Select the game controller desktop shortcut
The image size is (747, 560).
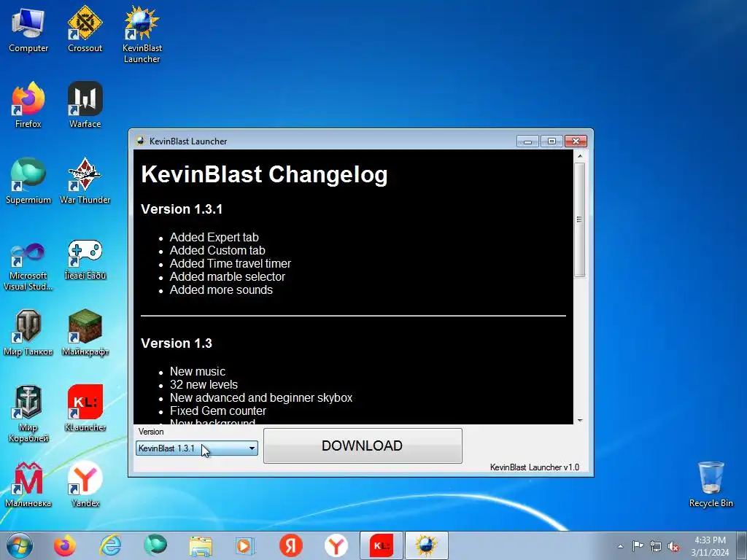pos(85,261)
